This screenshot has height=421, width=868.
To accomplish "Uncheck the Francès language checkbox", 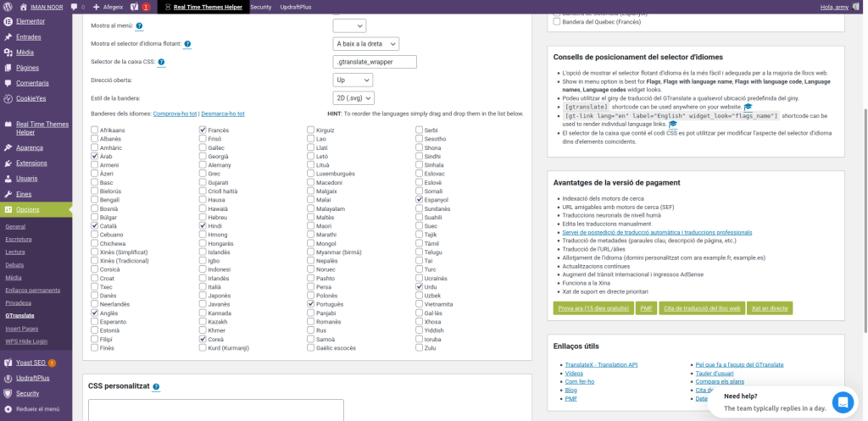I will (x=203, y=130).
